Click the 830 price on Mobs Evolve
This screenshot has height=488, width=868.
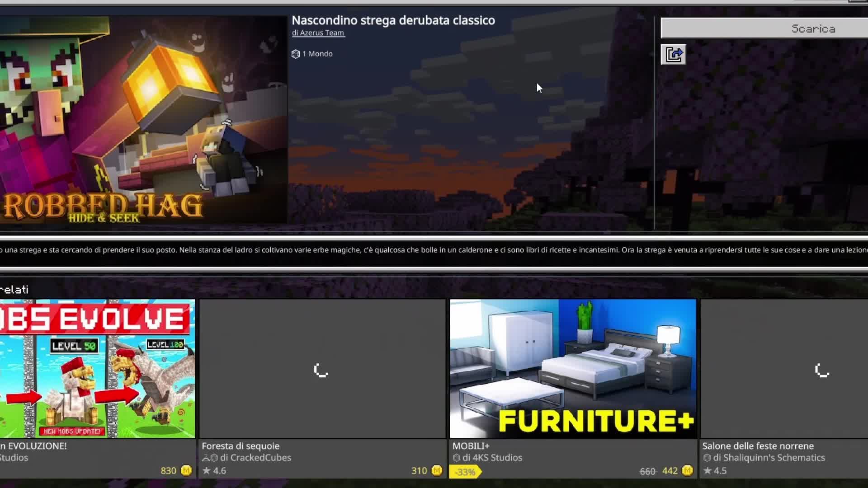[168, 471]
